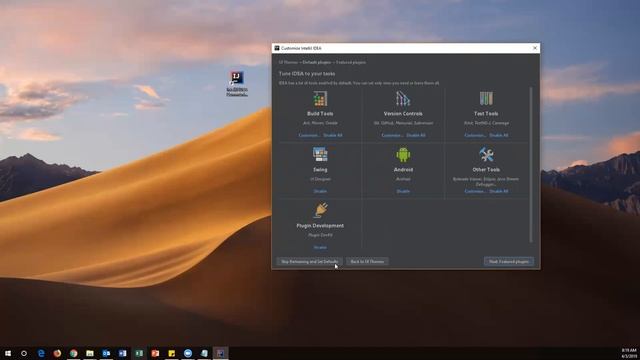Disable all Build Tools plugins

[x=333, y=135]
